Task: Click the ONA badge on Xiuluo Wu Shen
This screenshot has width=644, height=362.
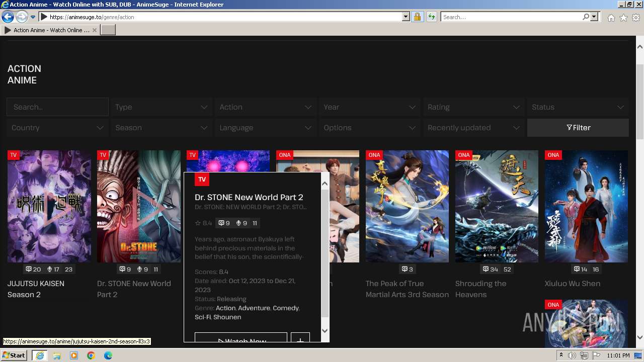Action: point(553,155)
